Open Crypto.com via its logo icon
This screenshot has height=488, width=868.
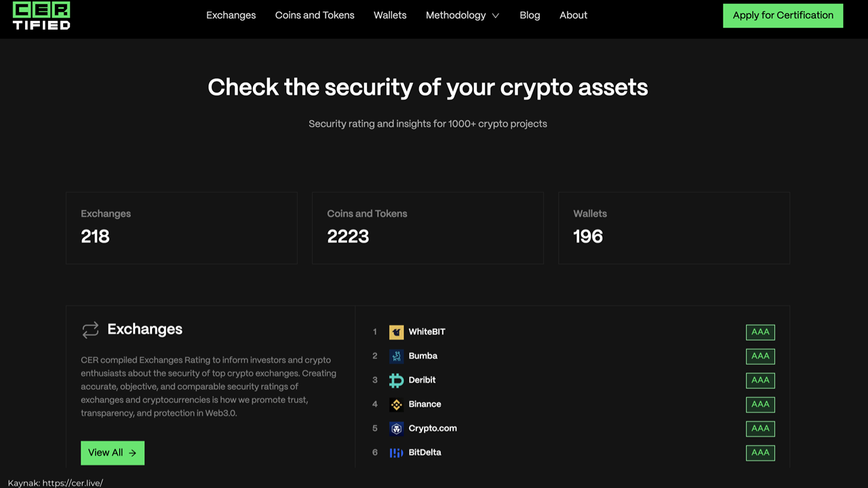[397, 428]
